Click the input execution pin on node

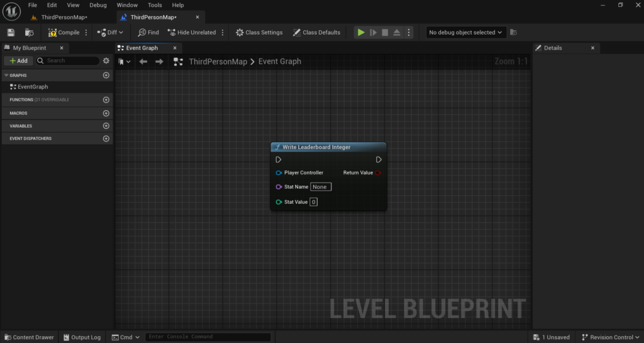(x=279, y=159)
